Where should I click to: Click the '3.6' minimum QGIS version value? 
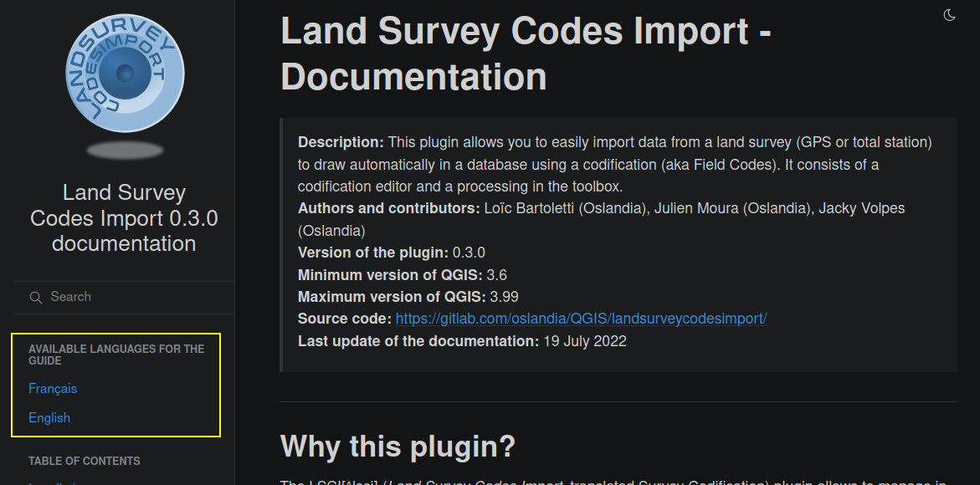(497, 274)
